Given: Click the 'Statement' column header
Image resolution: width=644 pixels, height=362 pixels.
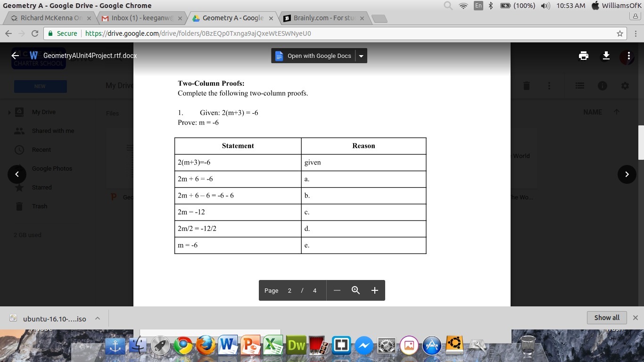Looking at the screenshot, I should point(238,146).
